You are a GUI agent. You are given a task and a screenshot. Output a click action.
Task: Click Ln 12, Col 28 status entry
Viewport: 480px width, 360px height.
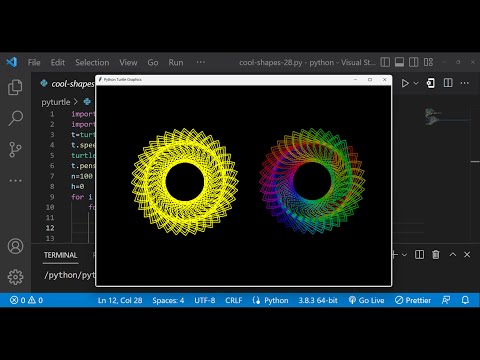click(120, 300)
